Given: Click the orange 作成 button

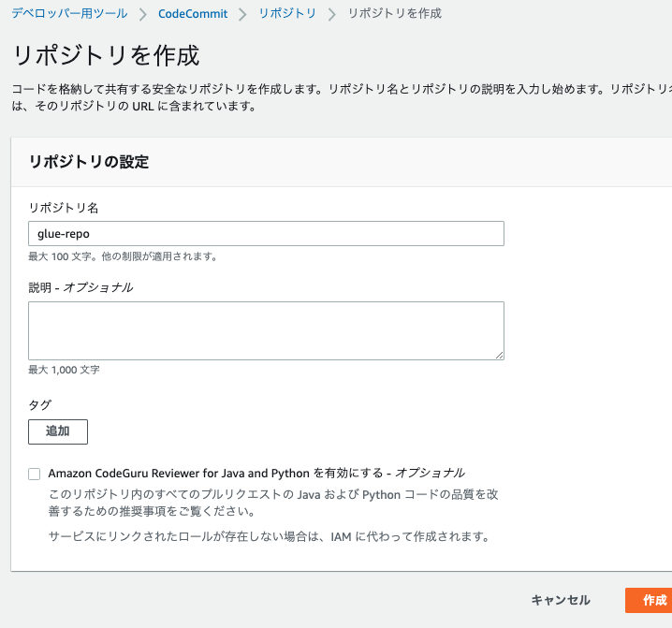Looking at the screenshot, I should [649, 600].
